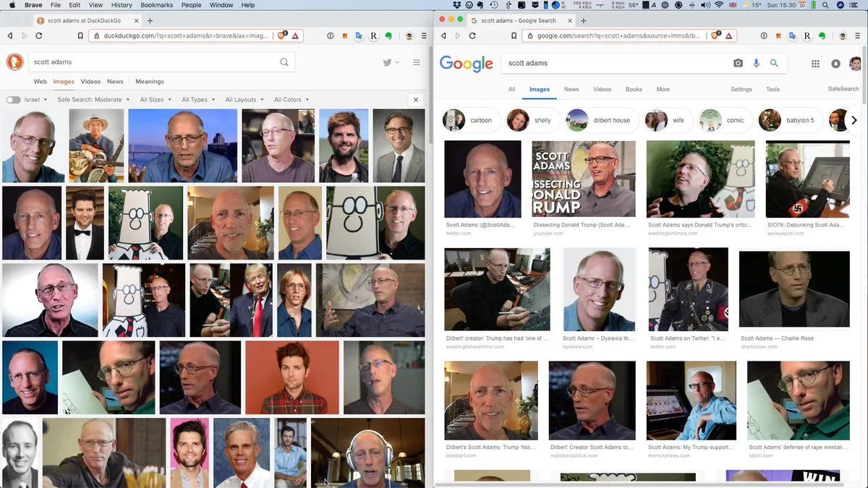Open the Google apps grid
The height and width of the screenshot is (488, 868).
click(x=815, y=64)
